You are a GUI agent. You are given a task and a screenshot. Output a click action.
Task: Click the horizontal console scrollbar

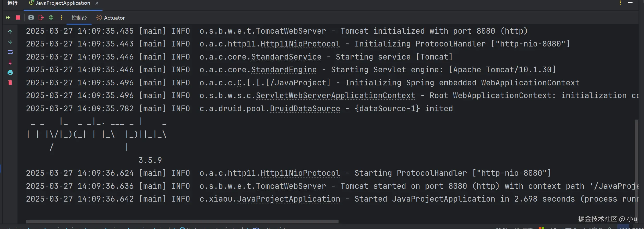[182, 221]
